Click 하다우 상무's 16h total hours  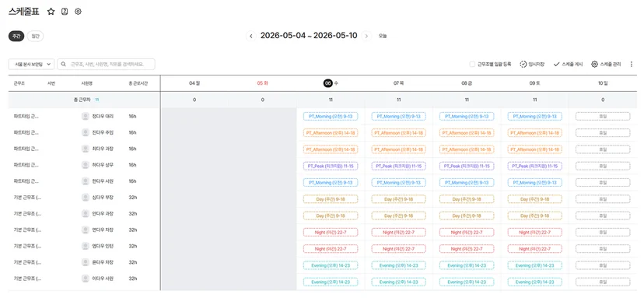click(x=133, y=165)
